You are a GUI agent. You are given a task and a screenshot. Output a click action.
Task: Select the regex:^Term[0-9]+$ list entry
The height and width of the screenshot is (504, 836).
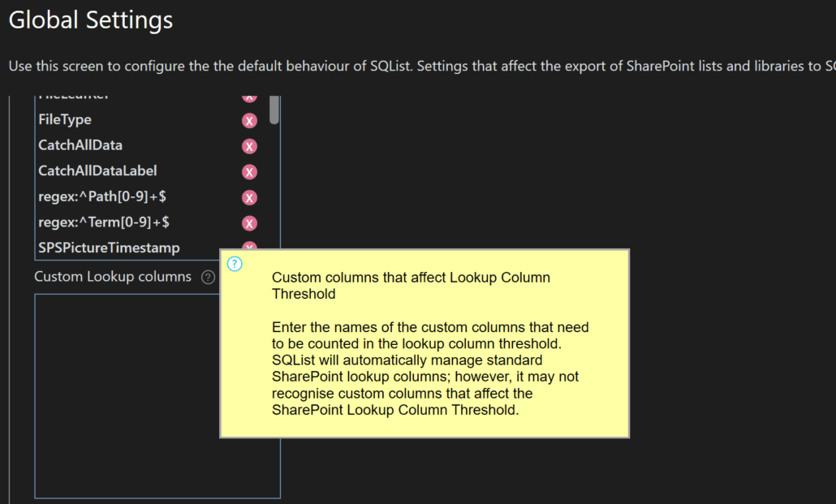pyautogui.click(x=104, y=222)
